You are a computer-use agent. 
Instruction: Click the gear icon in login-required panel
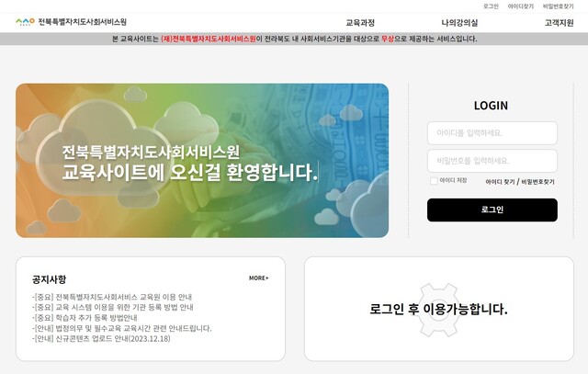[x=439, y=310]
